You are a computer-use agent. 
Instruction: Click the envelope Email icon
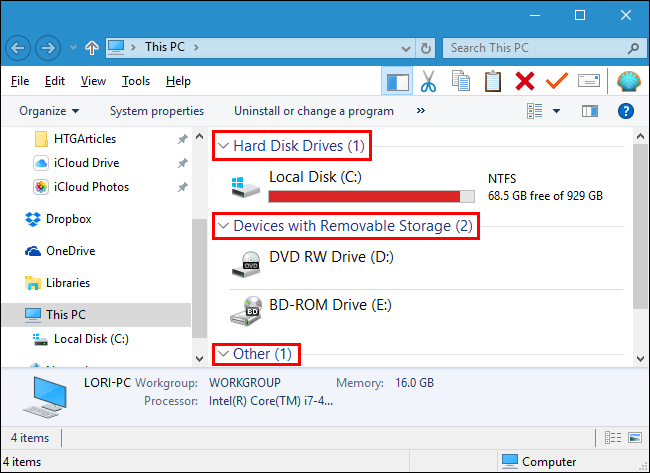click(589, 81)
